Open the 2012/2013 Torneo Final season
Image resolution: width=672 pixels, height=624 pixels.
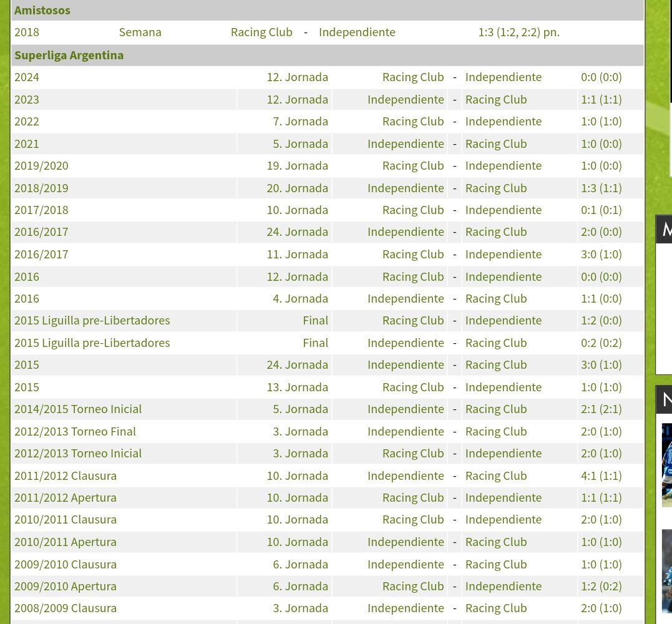[75, 431]
